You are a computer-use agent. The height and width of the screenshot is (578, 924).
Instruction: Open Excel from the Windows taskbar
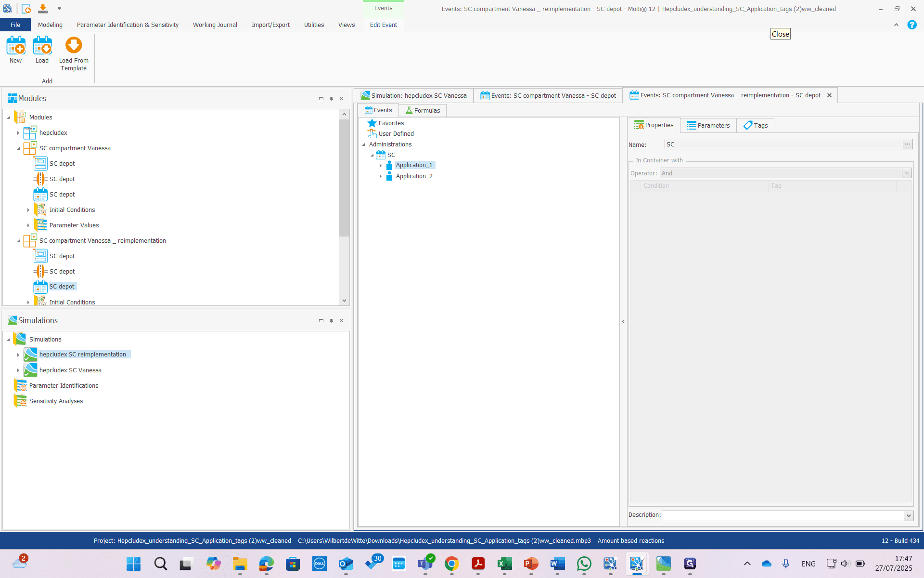[504, 564]
